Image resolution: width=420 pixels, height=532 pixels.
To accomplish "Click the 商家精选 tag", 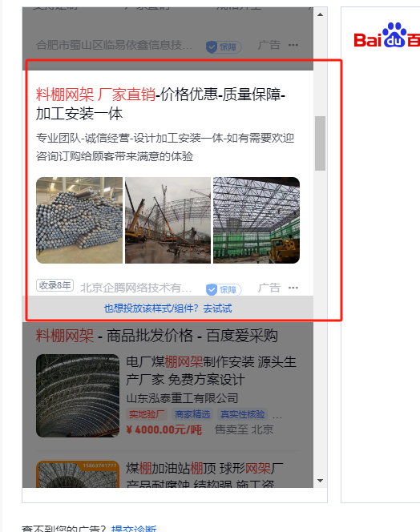I will click(x=192, y=414).
